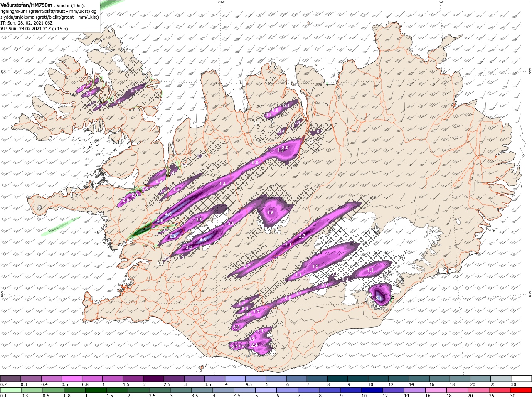Click the 3.8 precipitation value on map
This screenshot has height=399, width=532.
[x=160, y=221]
